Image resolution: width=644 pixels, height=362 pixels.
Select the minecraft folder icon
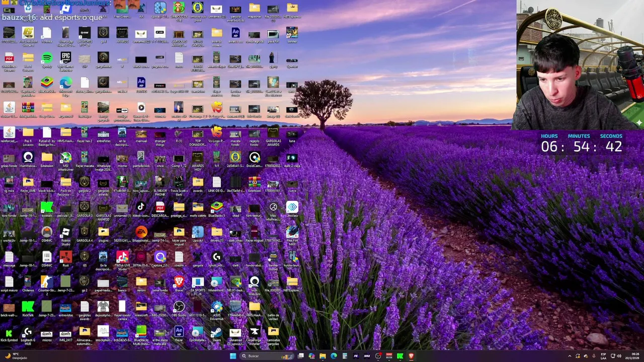(x=141, y=309)
